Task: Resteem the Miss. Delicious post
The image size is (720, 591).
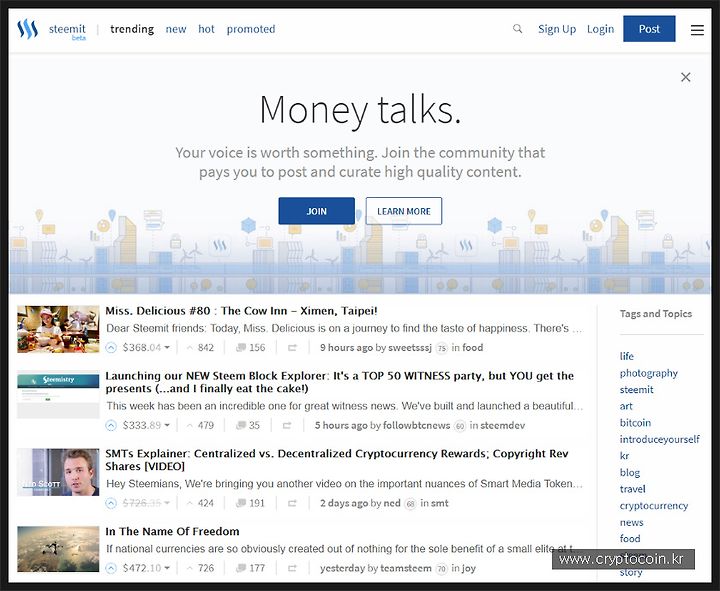Action: 292,348
